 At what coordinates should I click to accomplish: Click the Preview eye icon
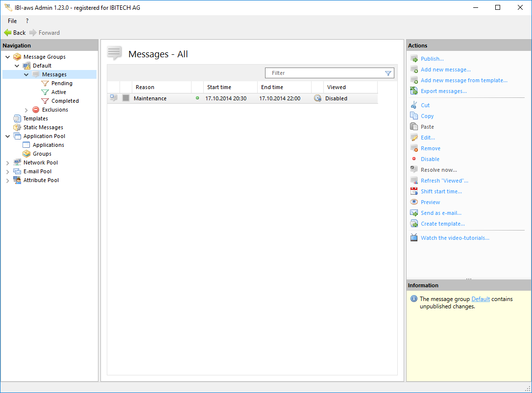click(x=414, y=202)
